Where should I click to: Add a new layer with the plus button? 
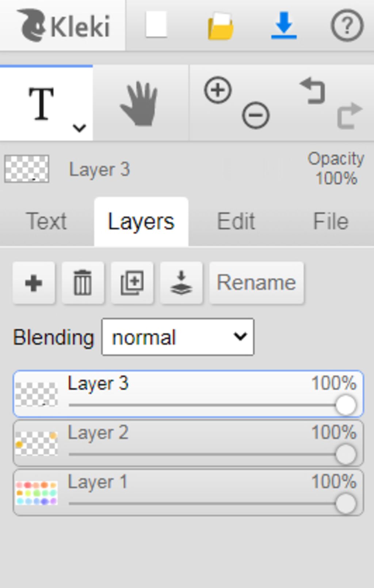[x=34, y=283]
